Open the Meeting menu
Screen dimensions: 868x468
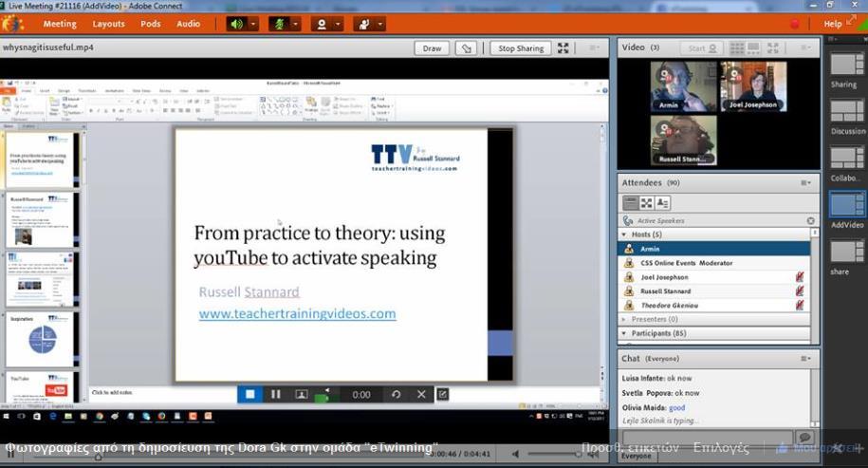[60, 24]
